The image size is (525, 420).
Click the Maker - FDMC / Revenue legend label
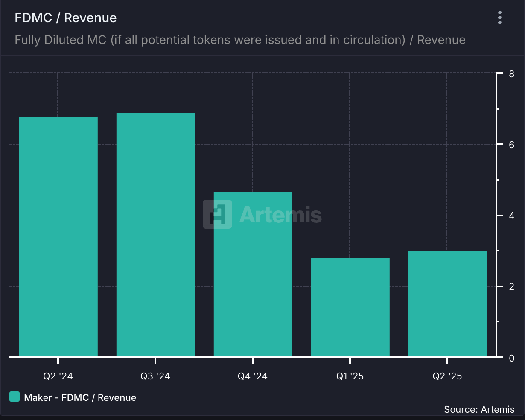[80, 397]
